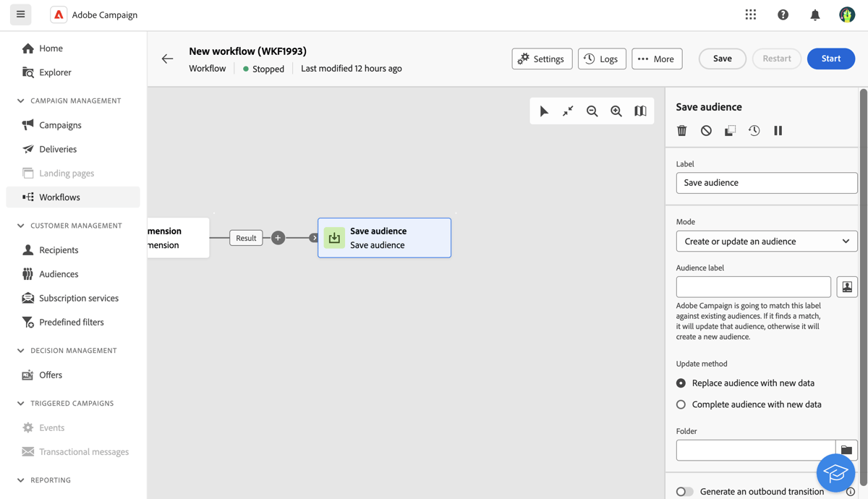The image size is (868, 499).
Task: Fit the workflow to the screen
Action: pyautogui.click(x=568, y=111)
